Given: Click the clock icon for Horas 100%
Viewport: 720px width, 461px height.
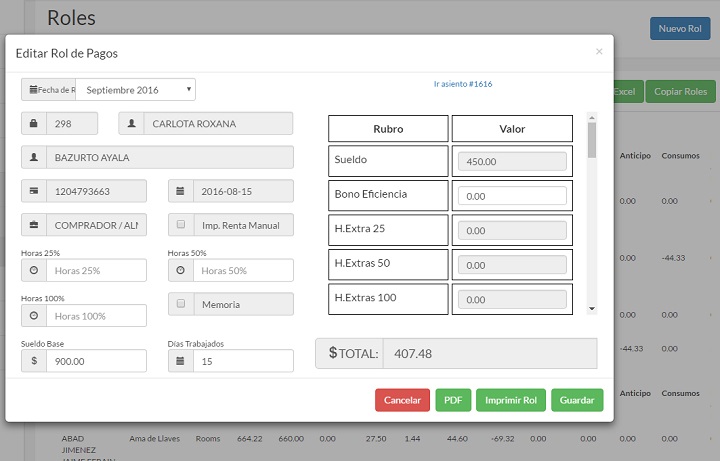Looking at the screenshot, I should [x=34, y=316].
